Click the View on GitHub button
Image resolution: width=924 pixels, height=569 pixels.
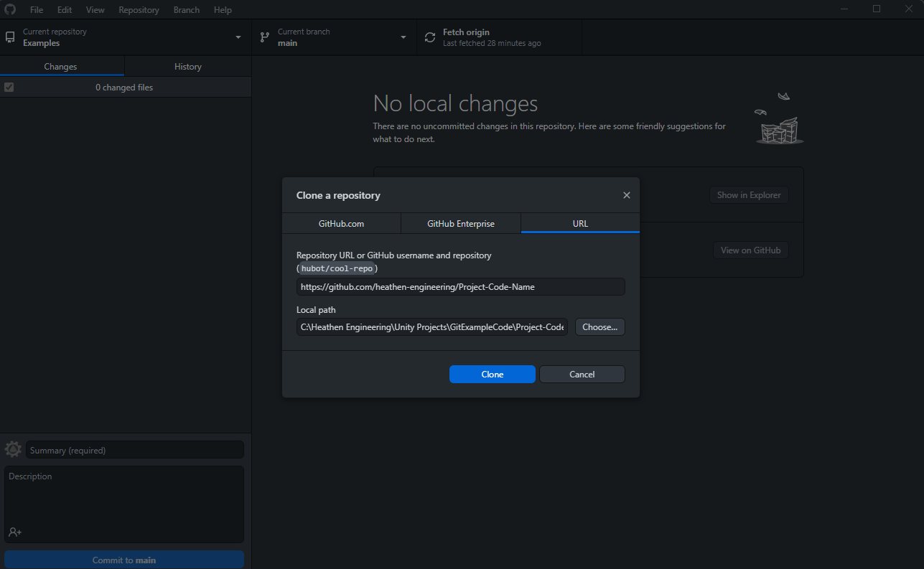point(751,250)
